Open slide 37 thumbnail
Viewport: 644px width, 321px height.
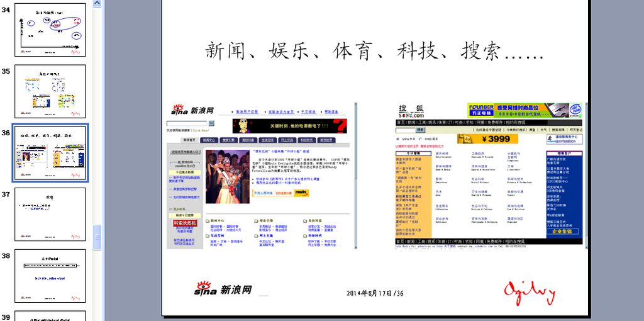(50, 214)
